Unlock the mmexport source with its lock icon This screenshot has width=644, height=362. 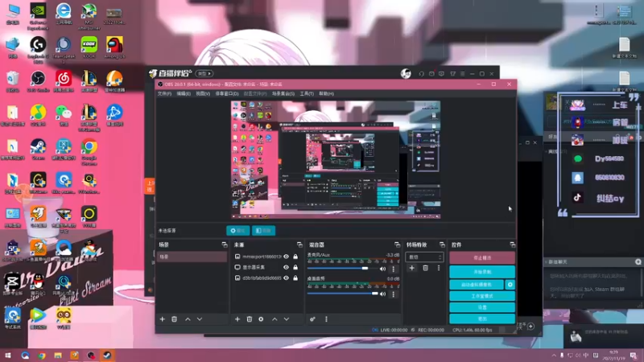point(295,257)
